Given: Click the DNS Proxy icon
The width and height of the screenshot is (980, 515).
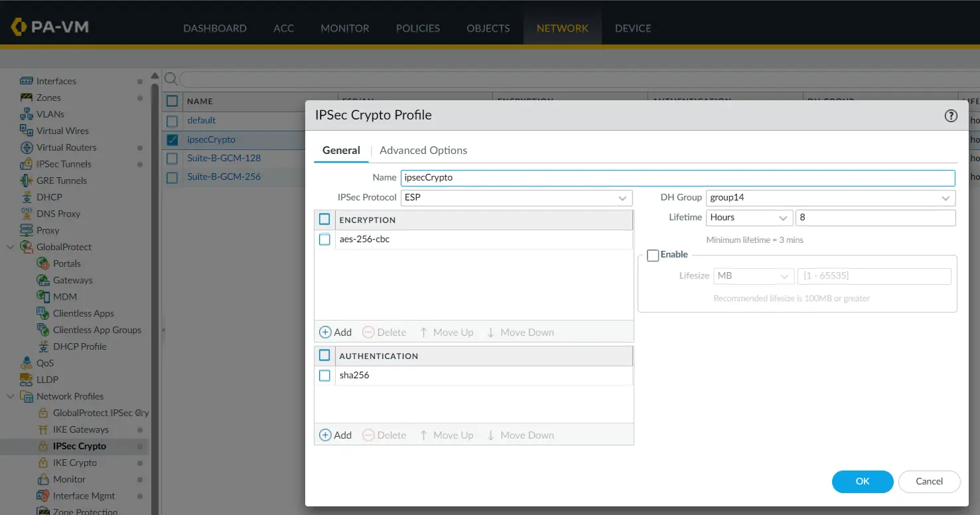Looking at the screenshot, I should [27, 214].
